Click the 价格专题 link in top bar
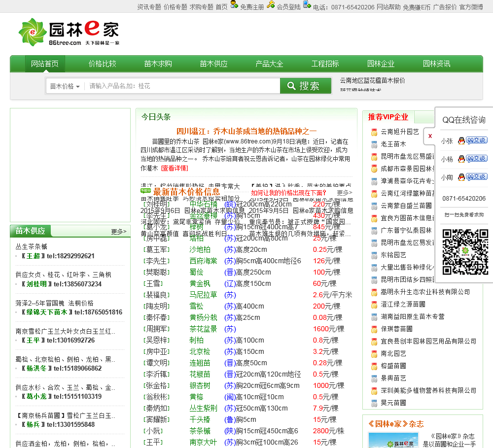 click(x=175, y=7)
